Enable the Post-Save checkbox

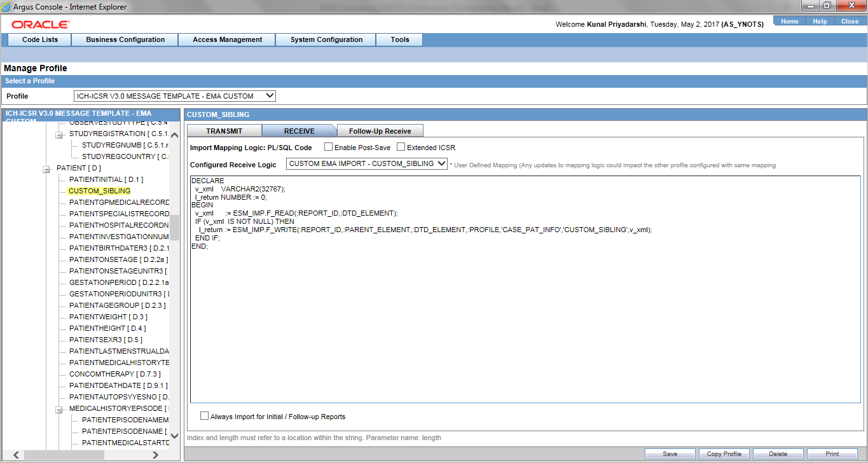(x=328, y=147)
